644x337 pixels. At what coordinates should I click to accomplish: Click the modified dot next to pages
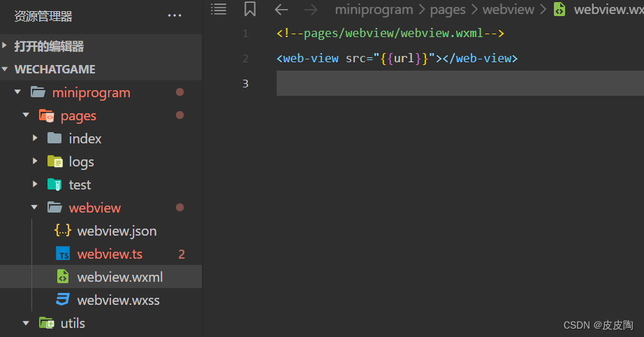(x=180, y=115)
